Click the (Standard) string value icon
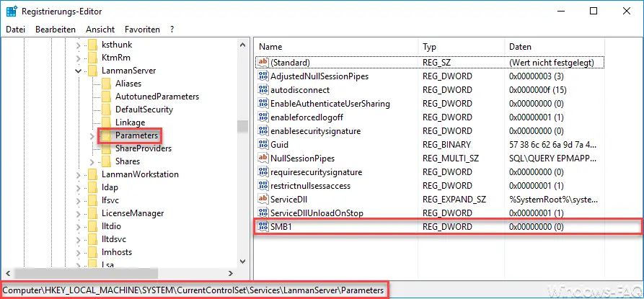This screenshot has width=644, height=299. click(x=263, y=63)
